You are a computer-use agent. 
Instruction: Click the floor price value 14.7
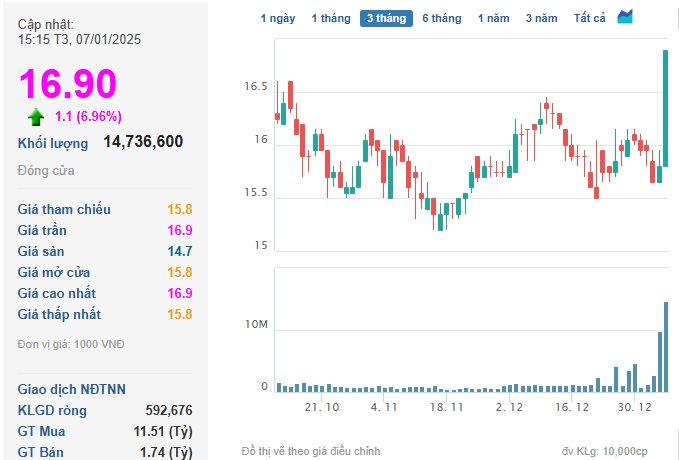[180, 251]
